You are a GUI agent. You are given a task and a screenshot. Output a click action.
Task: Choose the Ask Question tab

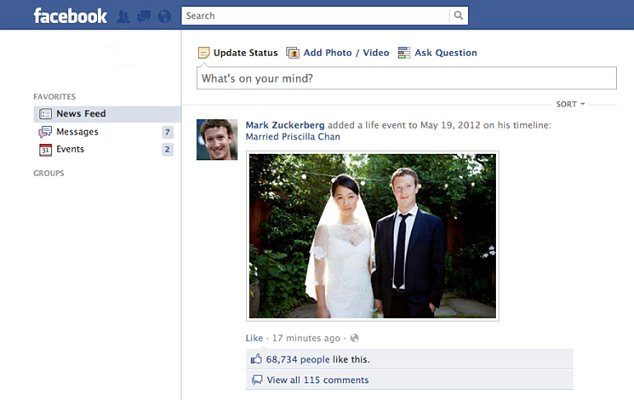[437, 53]
